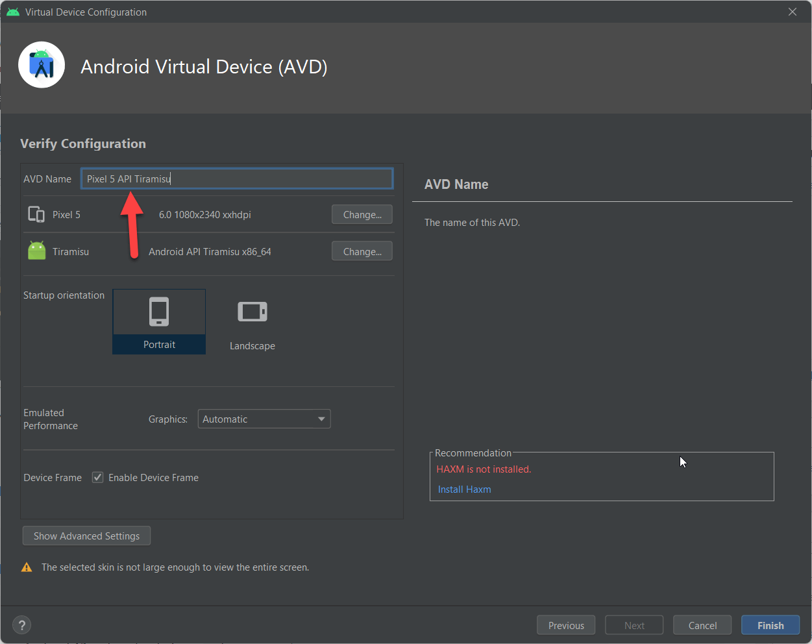
Task: Show Advanced Settings for the AVD
Action: (x=86, y=536)
